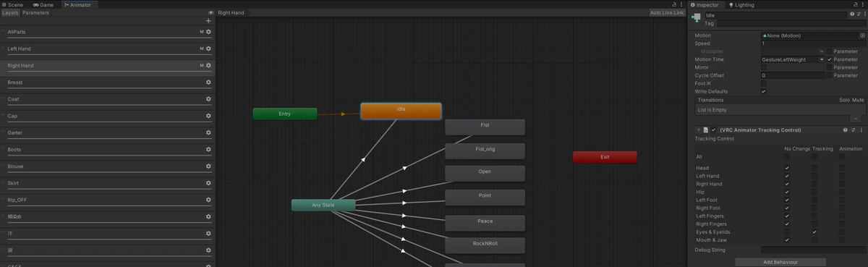Screen dimensions: 868x267
Task: Click the Debug String input field
Action: coord(813,250)
